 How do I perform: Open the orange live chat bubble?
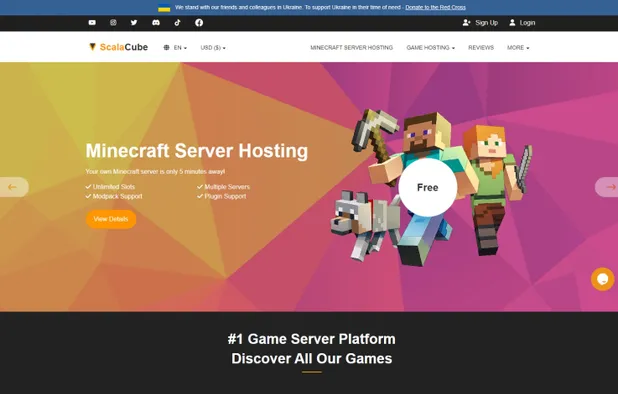pos(602,279)
